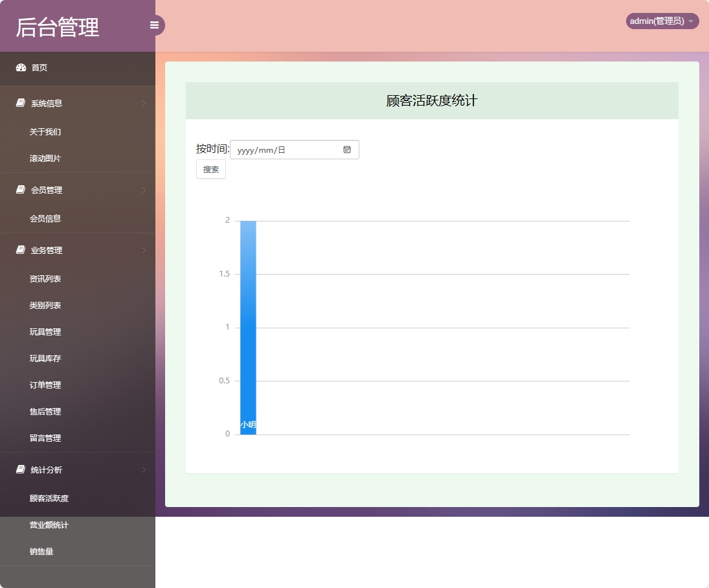Collapse the 业务管理 section chevron
The width and height of the screenshot is (709, 588).
(145, 250)
